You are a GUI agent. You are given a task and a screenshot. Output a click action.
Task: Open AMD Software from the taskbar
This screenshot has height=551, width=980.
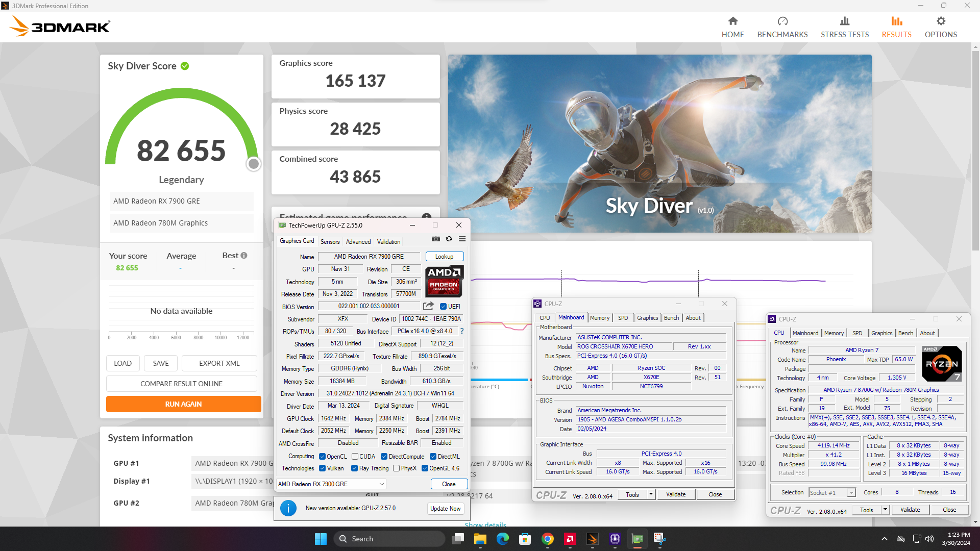coord(570,539)
